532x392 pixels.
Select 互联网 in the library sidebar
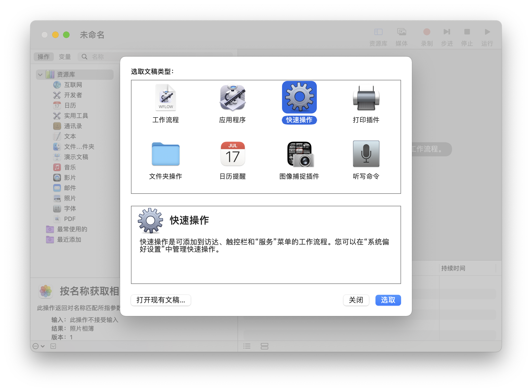[x=73, y=85]
